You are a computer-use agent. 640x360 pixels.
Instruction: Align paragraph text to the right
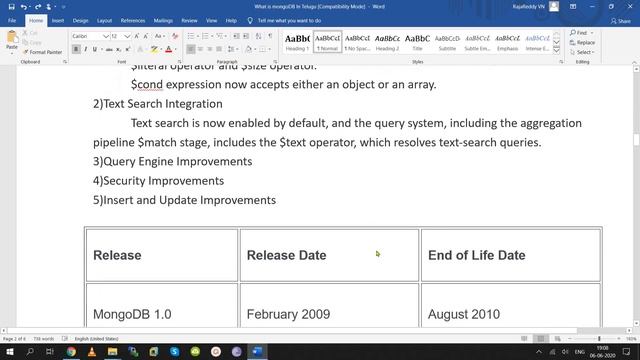click(x=209, y=49)
